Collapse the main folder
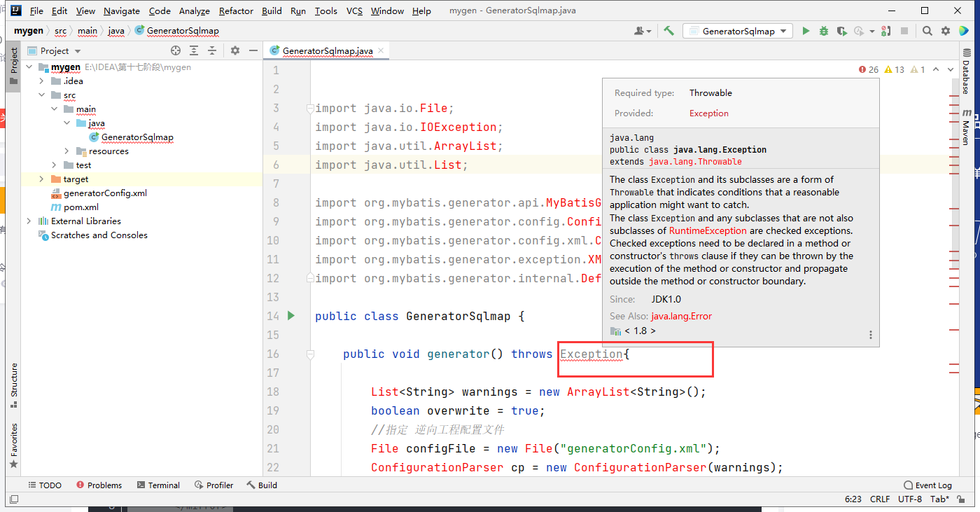 [55, 109]
